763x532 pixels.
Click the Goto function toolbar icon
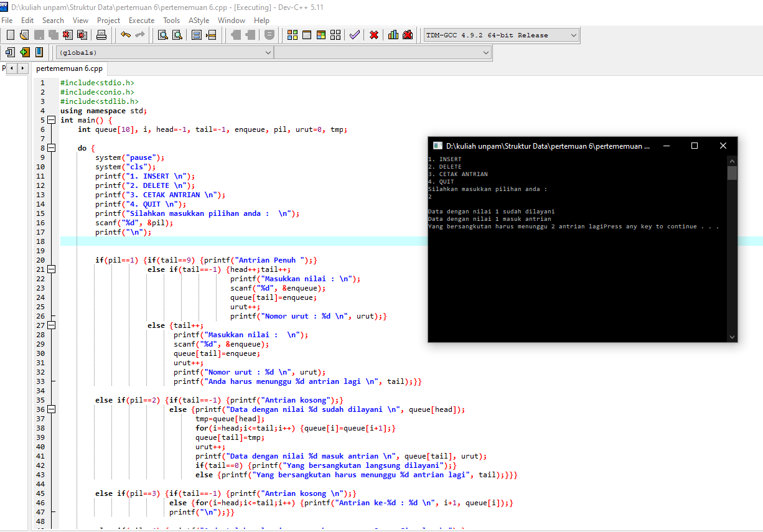point(197,35)
